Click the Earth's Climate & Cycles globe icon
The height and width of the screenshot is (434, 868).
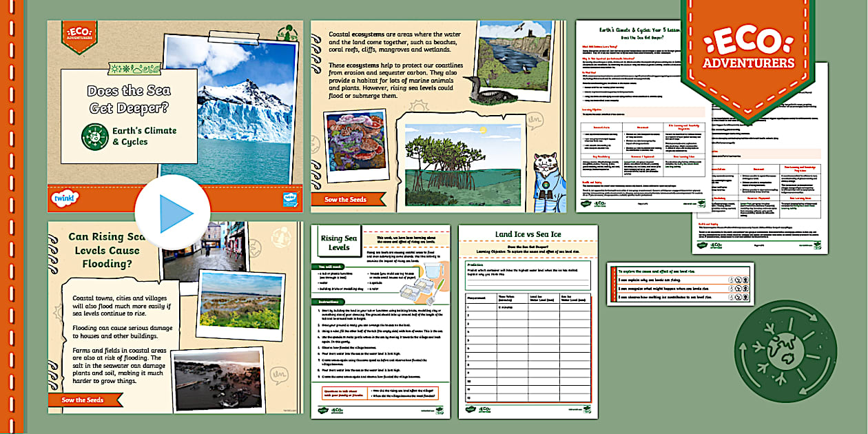tap(94, 136)
